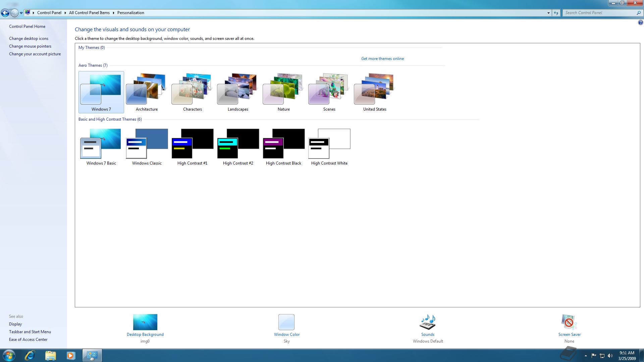The height and width of the screenshot is (362, 644).
Task: Open Sounds settings icon
Action: tap(428, 322)
